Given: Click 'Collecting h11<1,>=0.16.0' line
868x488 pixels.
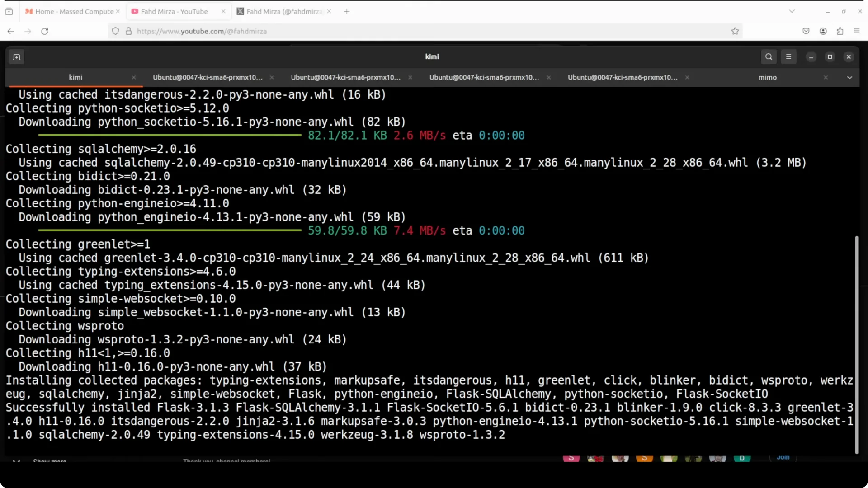Looking at the screenshot, I should pos(88,353).
